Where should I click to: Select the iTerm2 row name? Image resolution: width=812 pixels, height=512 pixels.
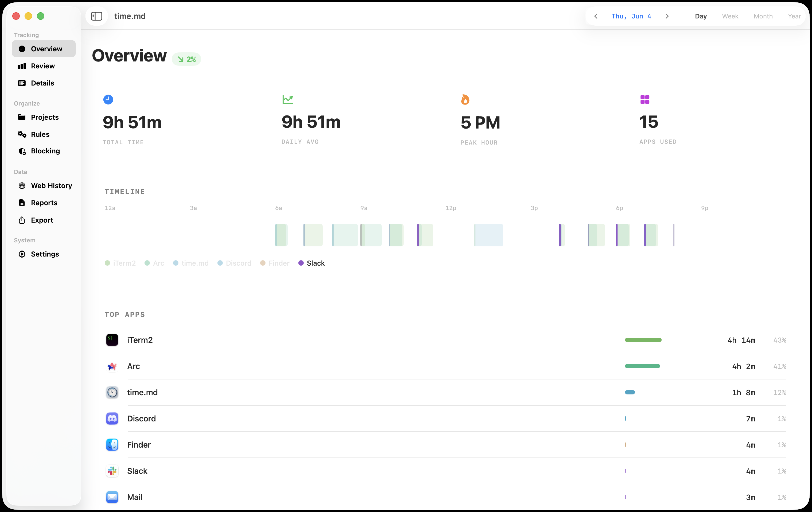140,340
